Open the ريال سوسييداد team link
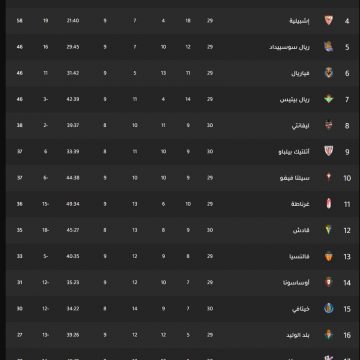The width and height of the screenshot is (360, 360). (289, 47)
